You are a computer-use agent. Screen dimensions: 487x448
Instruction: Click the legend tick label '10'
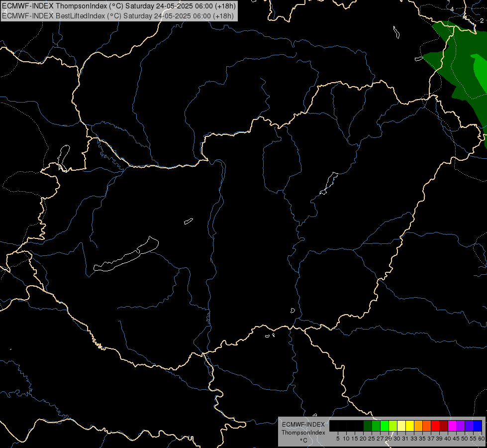click(346, 439)
